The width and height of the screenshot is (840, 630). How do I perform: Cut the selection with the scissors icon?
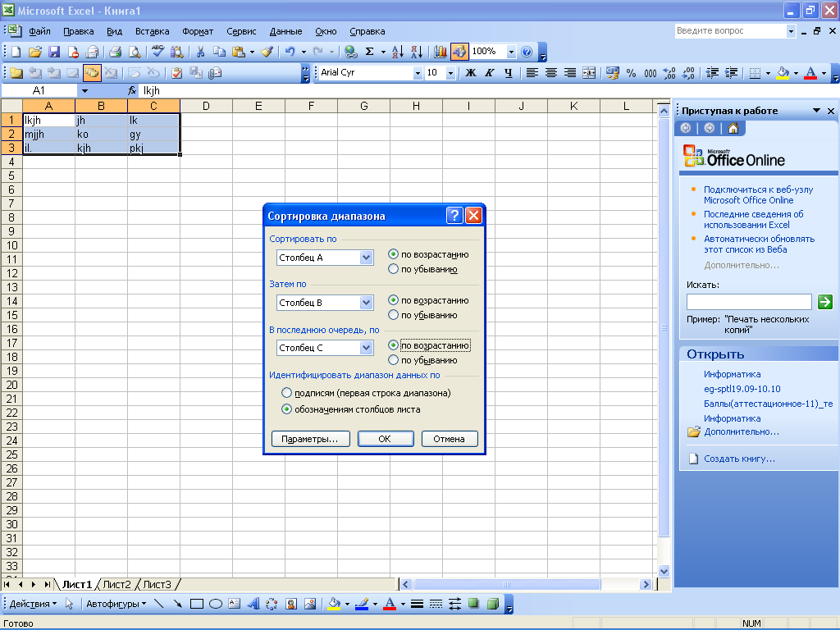200,52
